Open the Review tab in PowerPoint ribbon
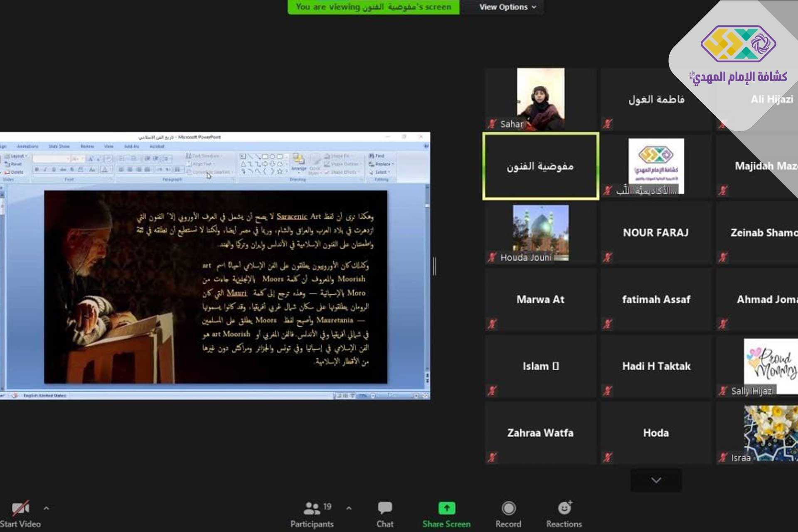The height and width of the screenshot is (532, 798). click(x=87, y=146)
